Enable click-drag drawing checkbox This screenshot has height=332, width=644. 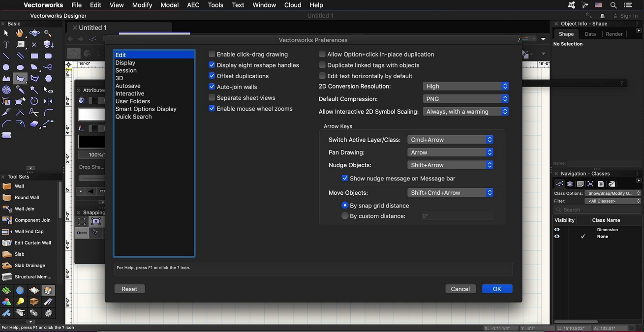tap(212, 54)
